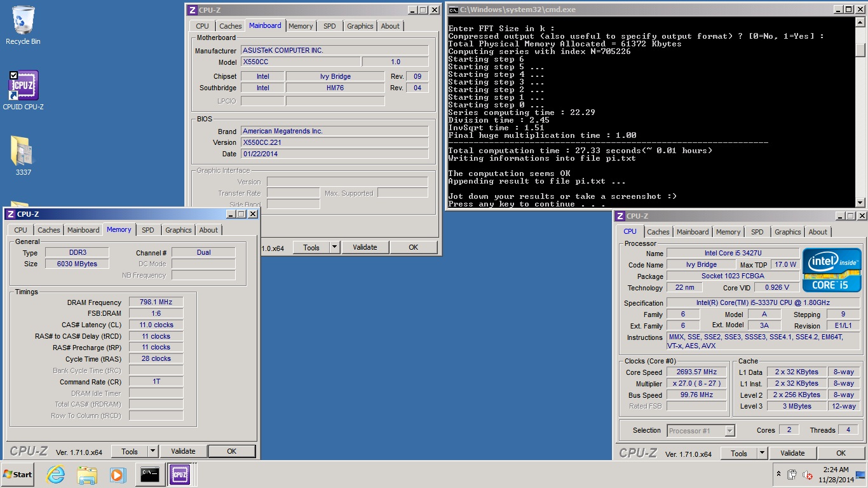868x488 pixels.
Task: Click Validate in Mainboard CPU-Z window
Action: point(365,247)
